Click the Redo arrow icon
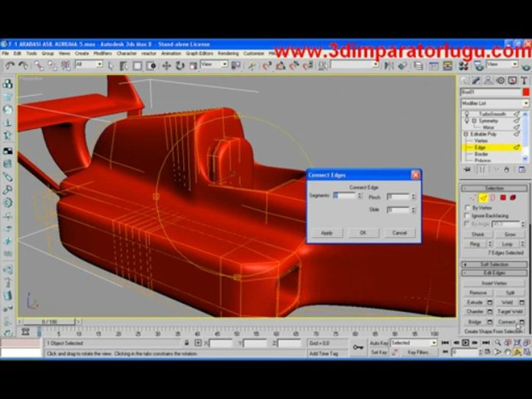 [x=23, y=65]
